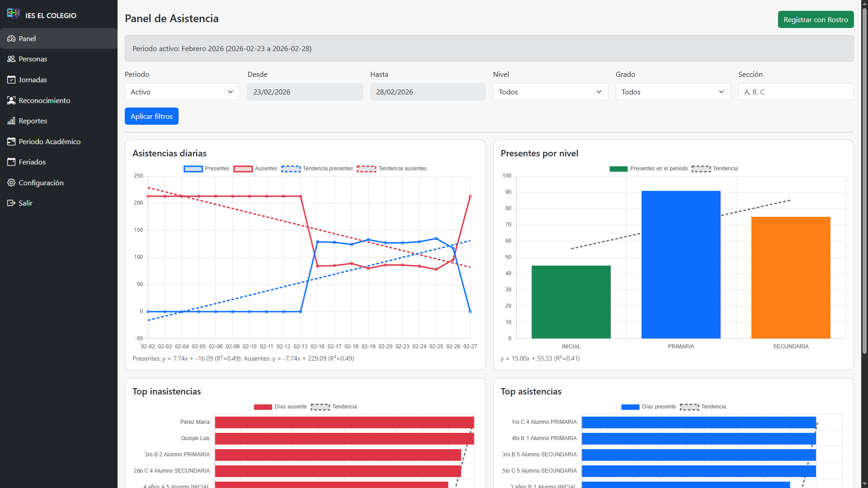Click the Reportes bar chart icon

pyautogui.click(x=11, y=121)
